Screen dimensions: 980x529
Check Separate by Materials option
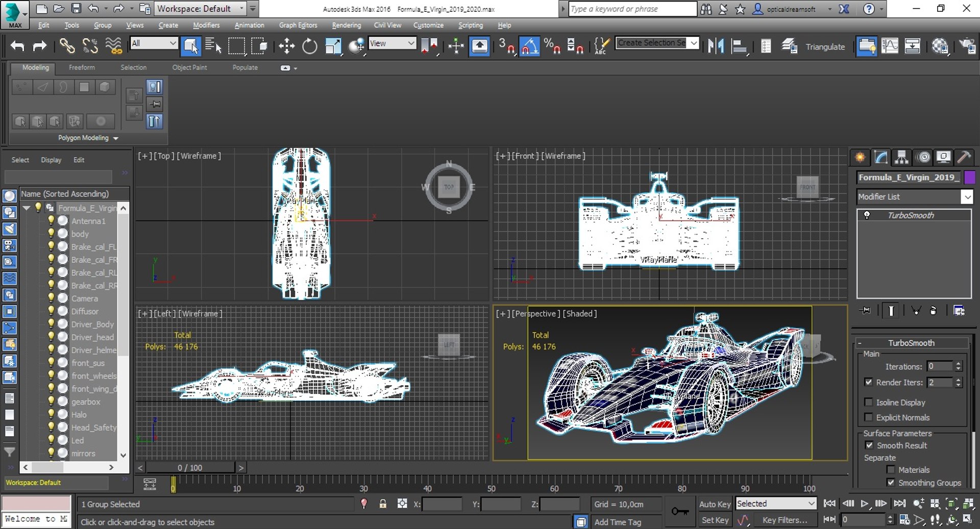tap(891, 470)
